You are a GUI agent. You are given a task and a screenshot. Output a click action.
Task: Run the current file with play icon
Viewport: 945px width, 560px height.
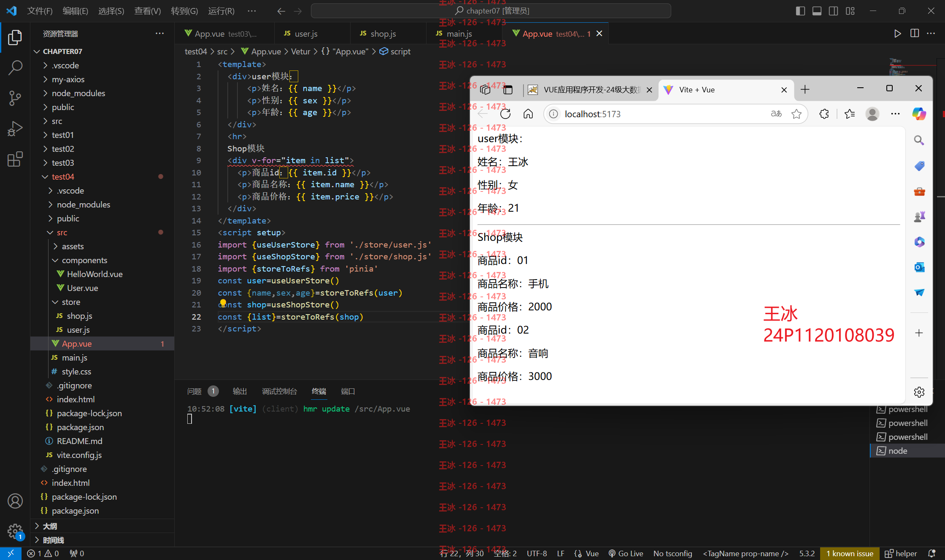(x=897, y=33)
